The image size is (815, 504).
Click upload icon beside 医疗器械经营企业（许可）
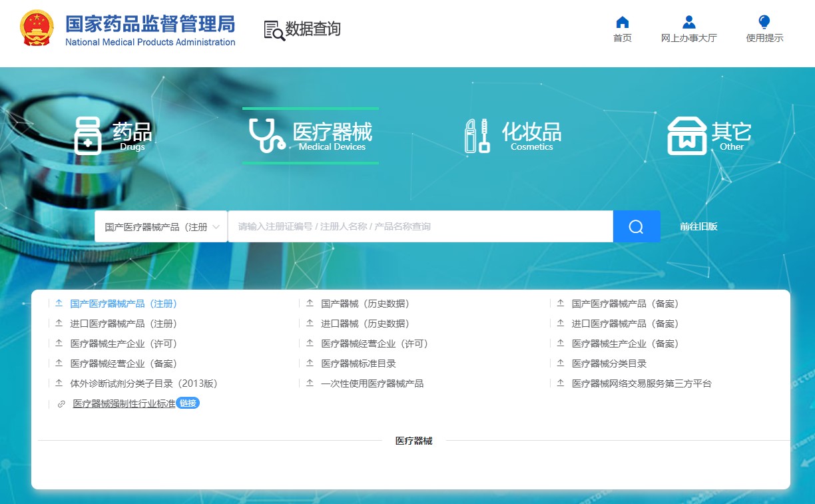coord(310,344)
